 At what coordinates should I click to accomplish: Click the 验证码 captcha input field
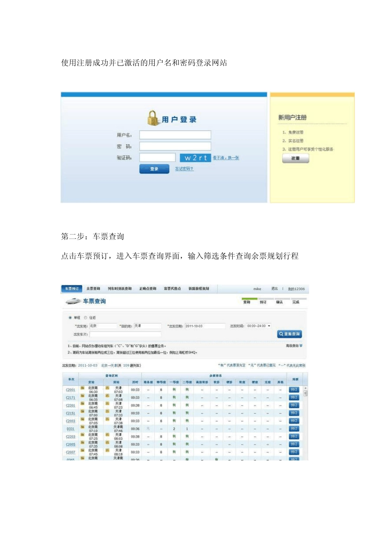(157, 157)
